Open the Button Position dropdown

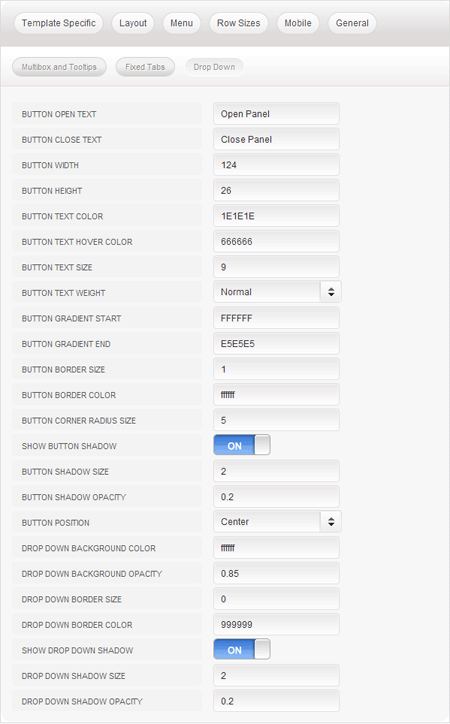(x=277, y=522)
